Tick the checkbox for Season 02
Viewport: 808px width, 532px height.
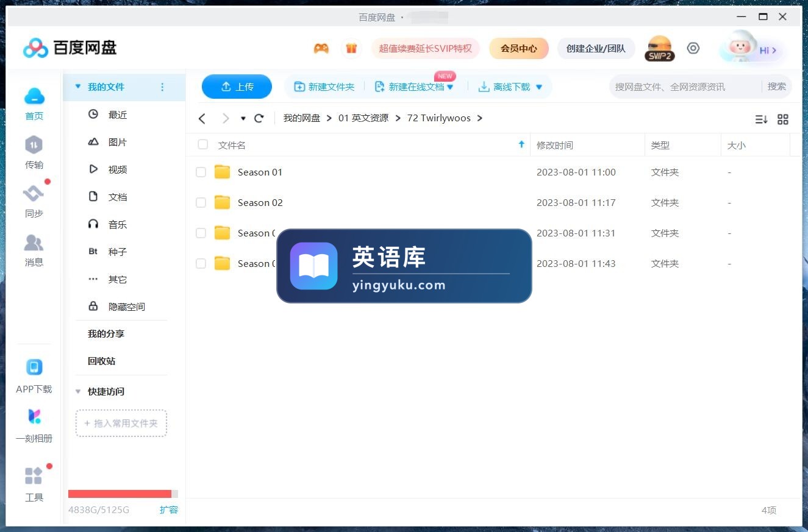coord(201,203)
